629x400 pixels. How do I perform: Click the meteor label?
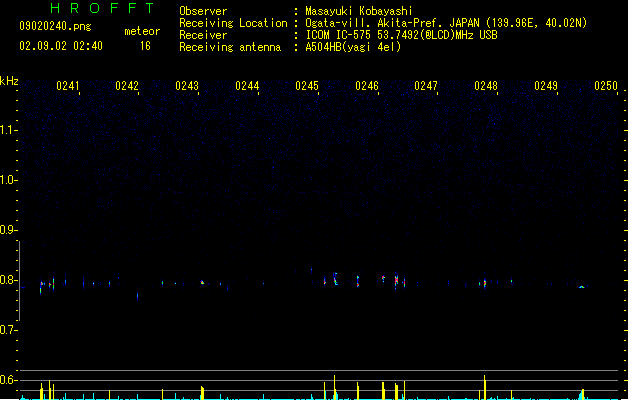point(142,31)
